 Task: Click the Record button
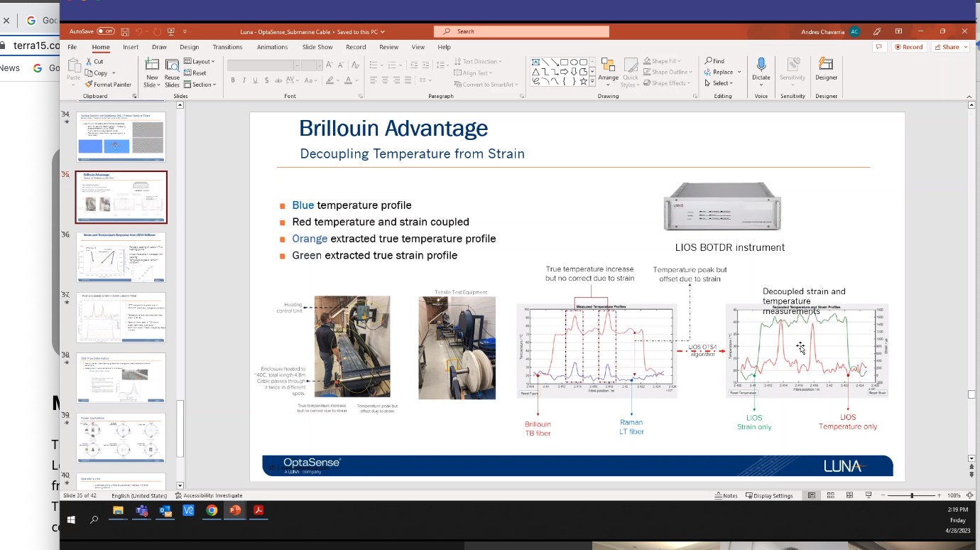pos(908,47)
